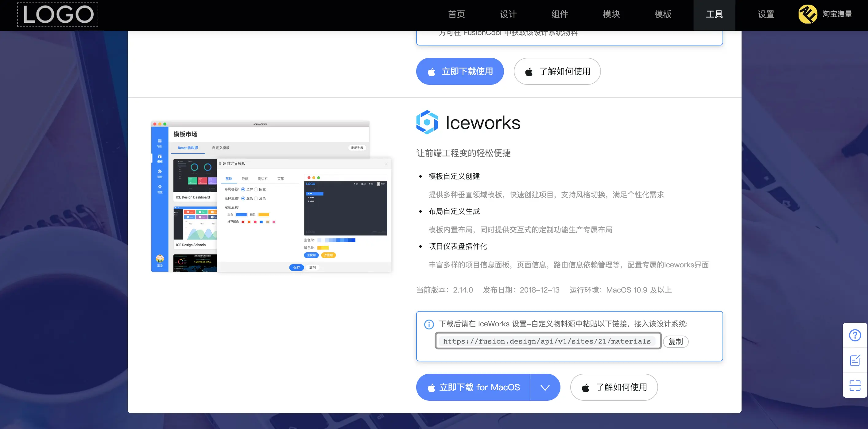Select the 组件 navigation item

(x=560, y=14)
